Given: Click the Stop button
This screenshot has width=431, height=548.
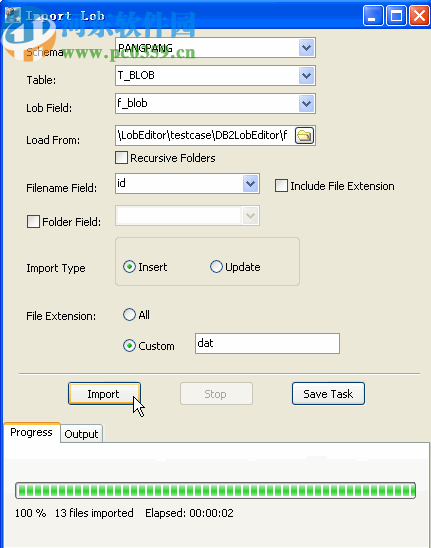Looking at the screenshot, I should 216,394.
